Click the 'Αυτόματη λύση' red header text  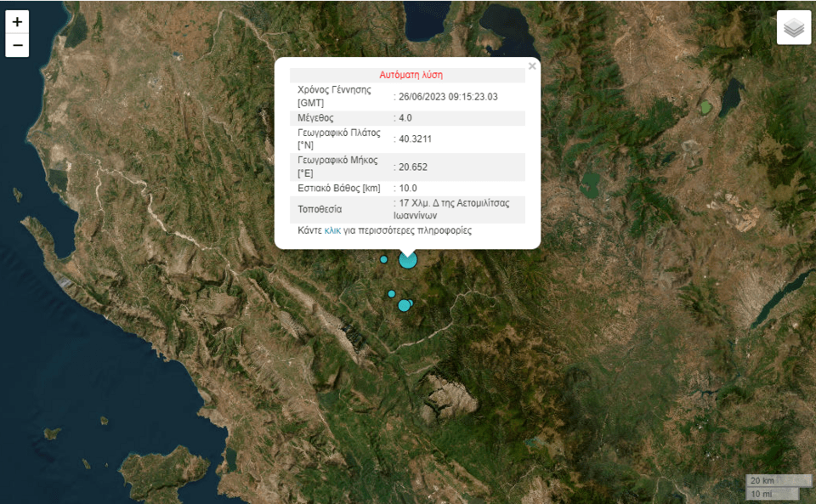point(411,75)
